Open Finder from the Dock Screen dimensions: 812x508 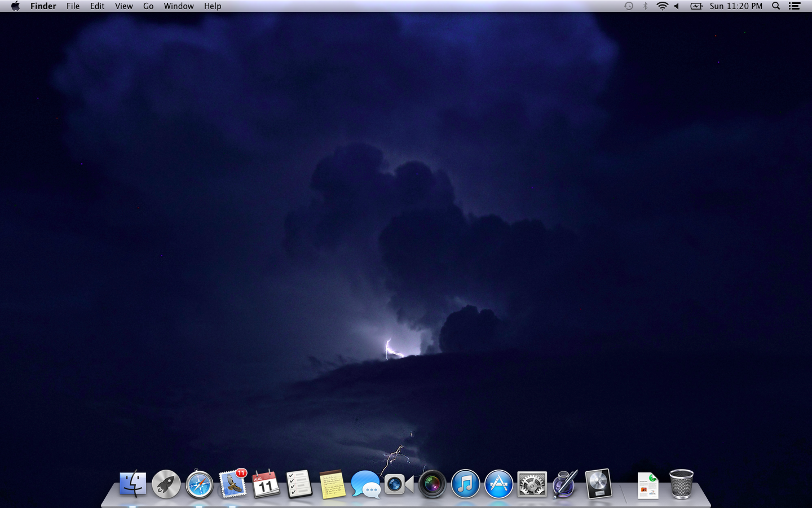133,484
